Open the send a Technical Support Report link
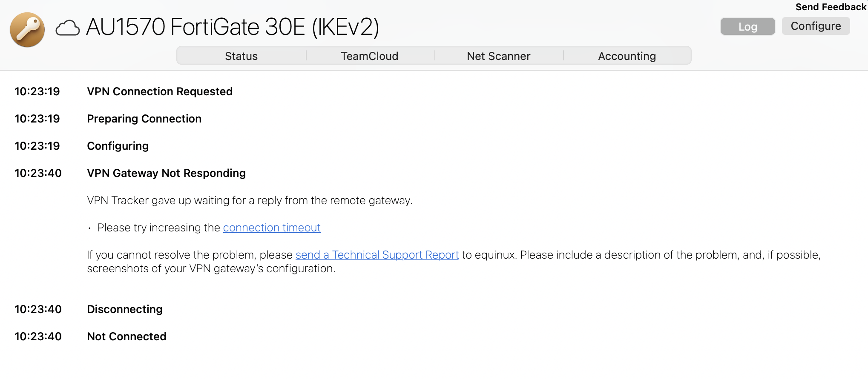868x379 pixels. pos(377,255)
